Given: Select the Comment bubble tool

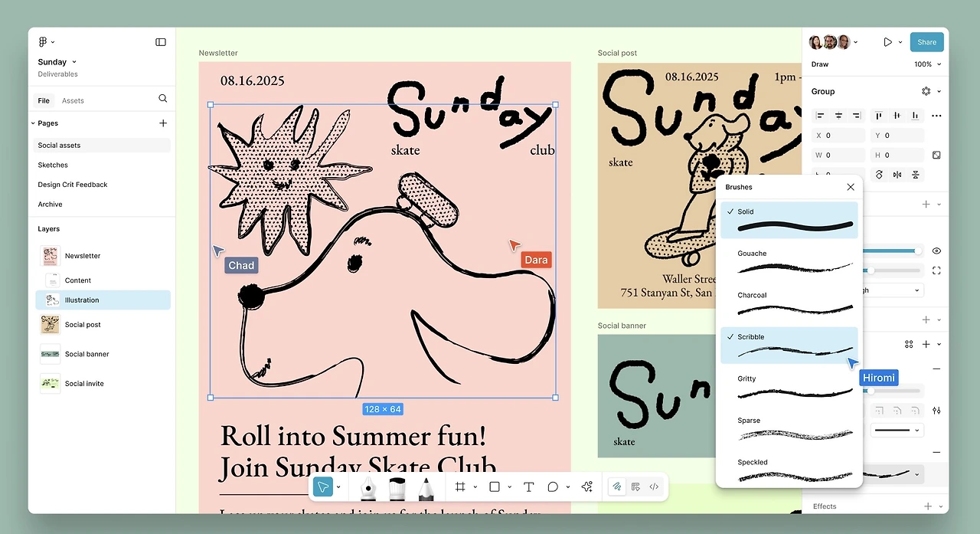Looking at the screenshot, I should coord(553,486).
